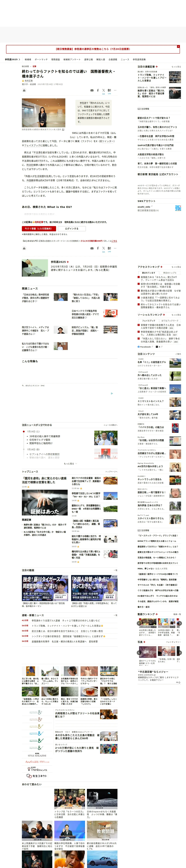Click the B! bookmark icon below the paywall
This screenshot has height=868, width=186.
click(x=109, y=248)
